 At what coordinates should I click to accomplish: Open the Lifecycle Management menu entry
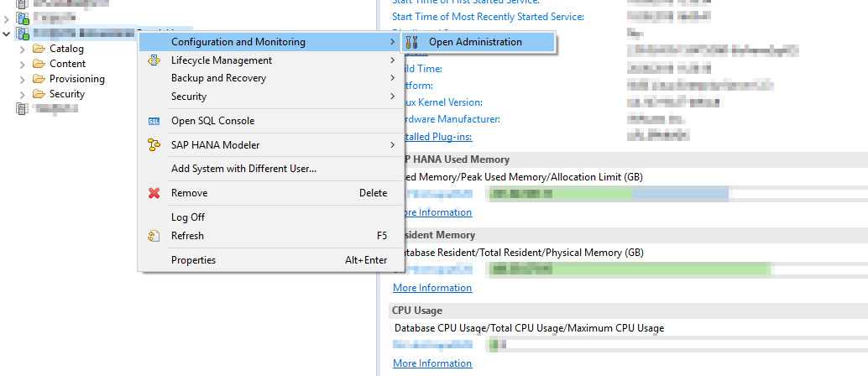click(269, 60)
